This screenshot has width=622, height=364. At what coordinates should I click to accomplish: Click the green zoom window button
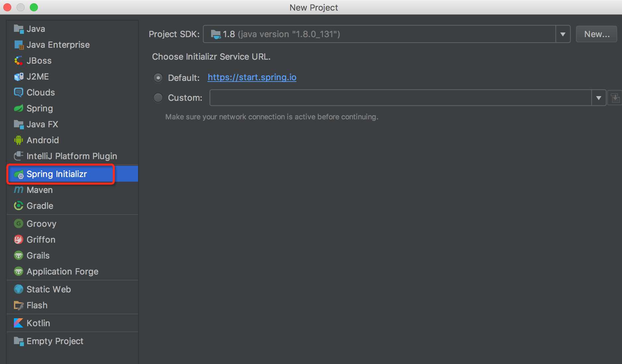click(34, 7)
